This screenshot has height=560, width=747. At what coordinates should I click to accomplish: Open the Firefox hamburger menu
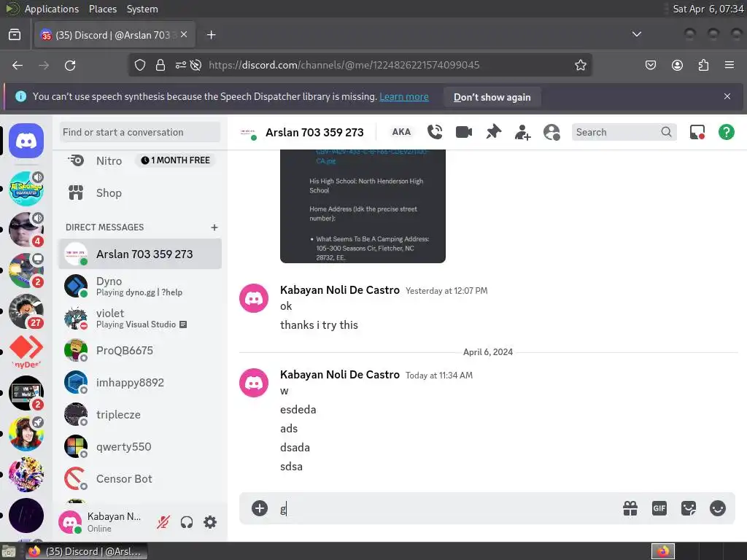[729, 65]
